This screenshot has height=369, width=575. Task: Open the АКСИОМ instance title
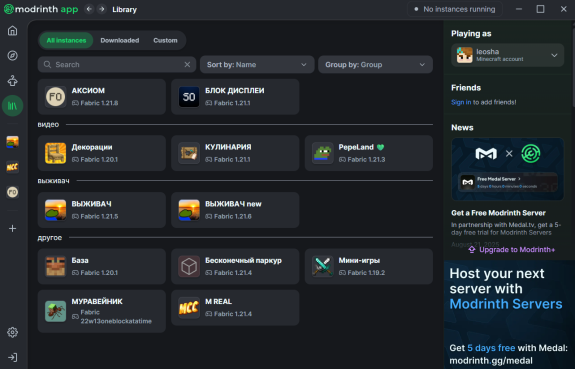[x=88, y=91]
